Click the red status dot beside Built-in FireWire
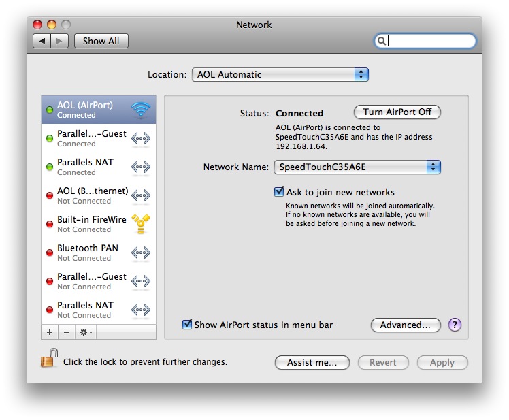The width and height of the screenshot is (509, 420). 50,224
